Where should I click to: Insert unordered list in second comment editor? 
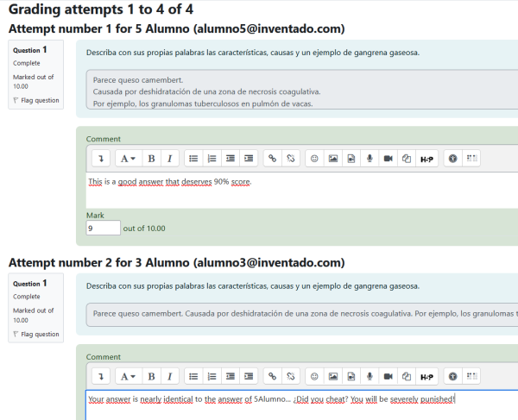coord(193,377)
